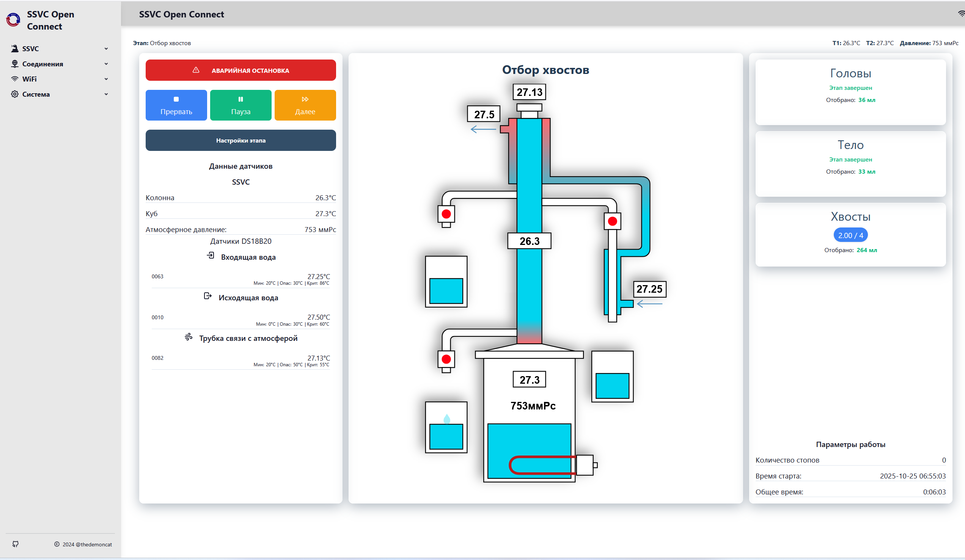
Task: Expand the WiFi menu chevron
Action: point(106,79)
